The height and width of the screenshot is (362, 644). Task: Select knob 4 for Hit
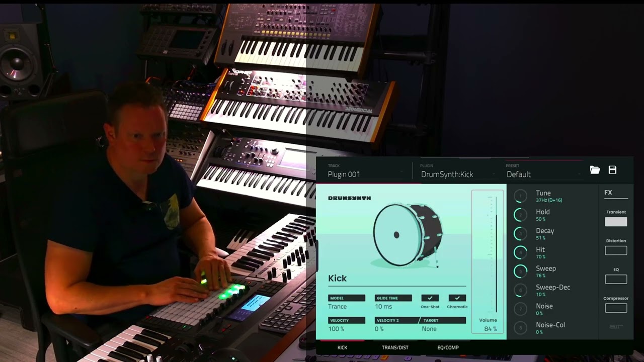point(520,252)
